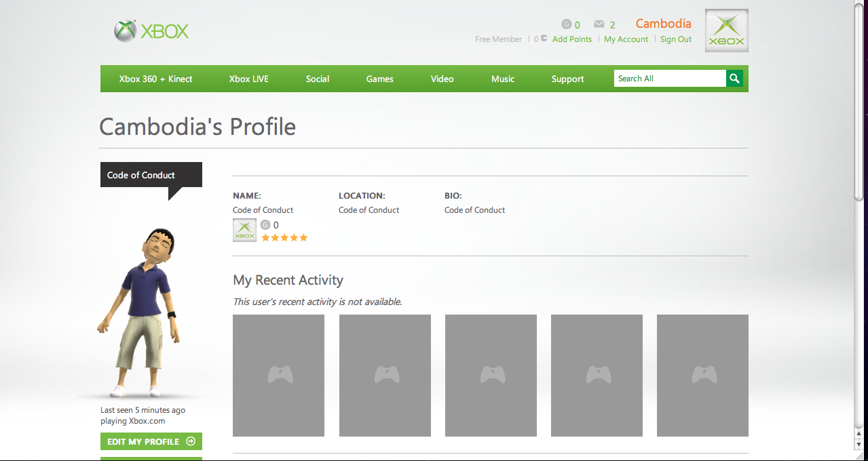The width and height of the screenshot is (868, 461).
Task: Click the Code of Conduct motto bubble
Action: (x=151, y=175)
